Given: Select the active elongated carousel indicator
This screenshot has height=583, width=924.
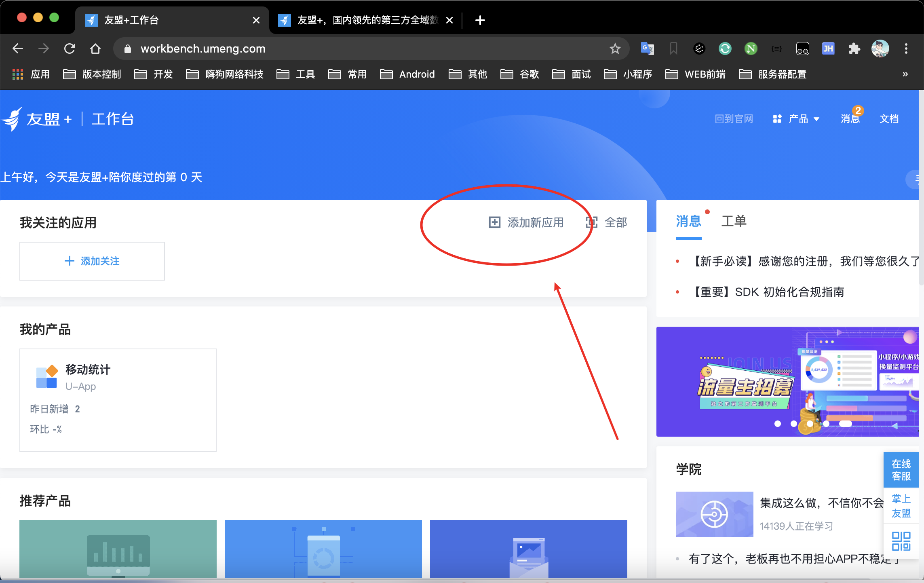Looking at the screenshot, I should tap(846, 424).
